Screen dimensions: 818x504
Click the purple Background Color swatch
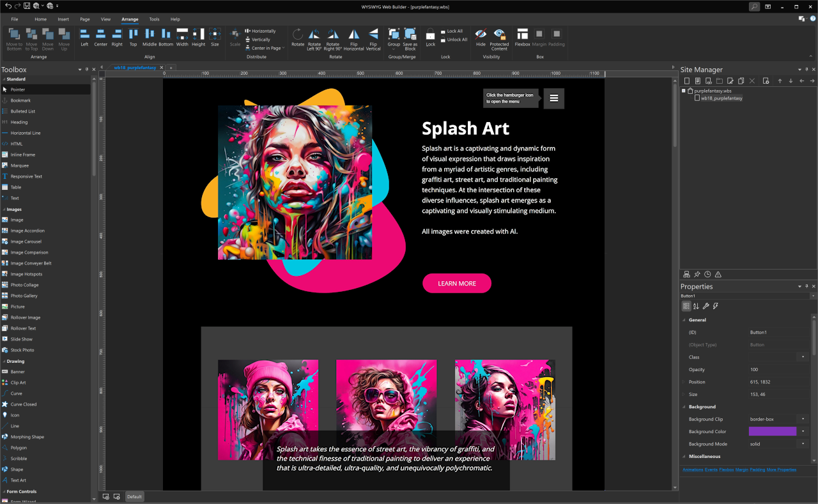pos(772,432)
